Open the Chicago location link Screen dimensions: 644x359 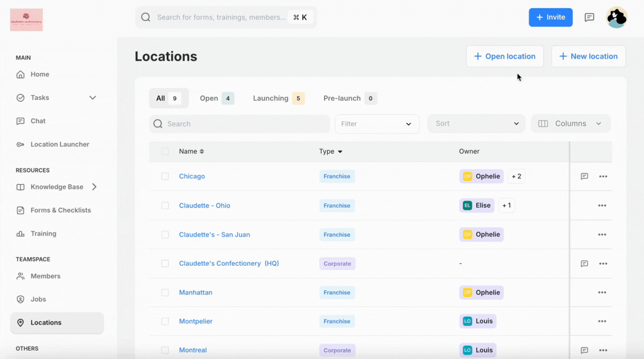point(192,176)
